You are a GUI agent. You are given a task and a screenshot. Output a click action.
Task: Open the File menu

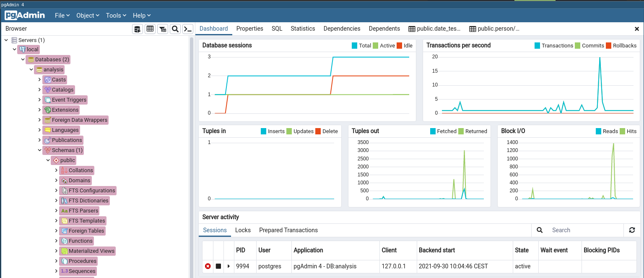click(62, 16)
